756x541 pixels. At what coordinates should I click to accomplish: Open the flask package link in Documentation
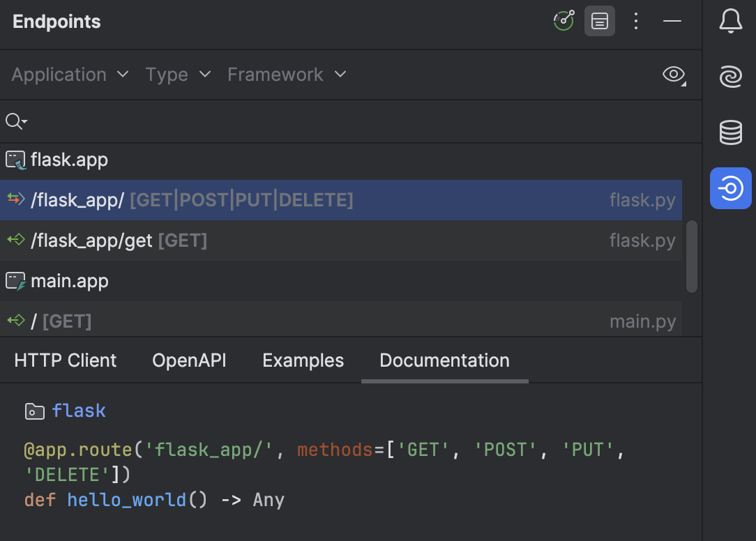coord(79,411)
